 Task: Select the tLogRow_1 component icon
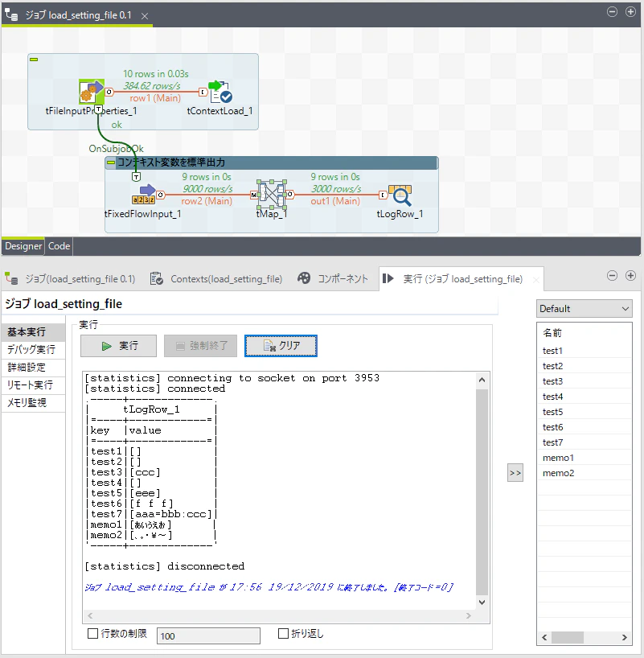pyautogui.click(x=400, y=195)
